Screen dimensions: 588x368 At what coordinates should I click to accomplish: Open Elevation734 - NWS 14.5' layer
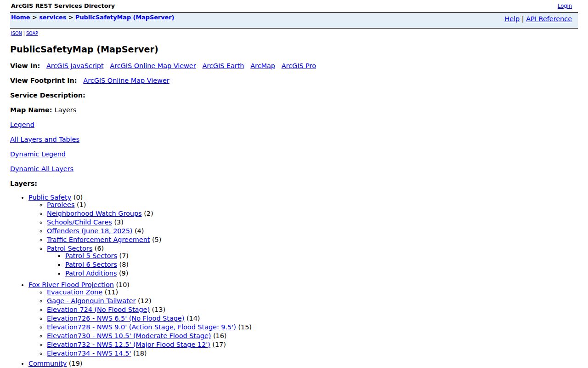point(89,353)
